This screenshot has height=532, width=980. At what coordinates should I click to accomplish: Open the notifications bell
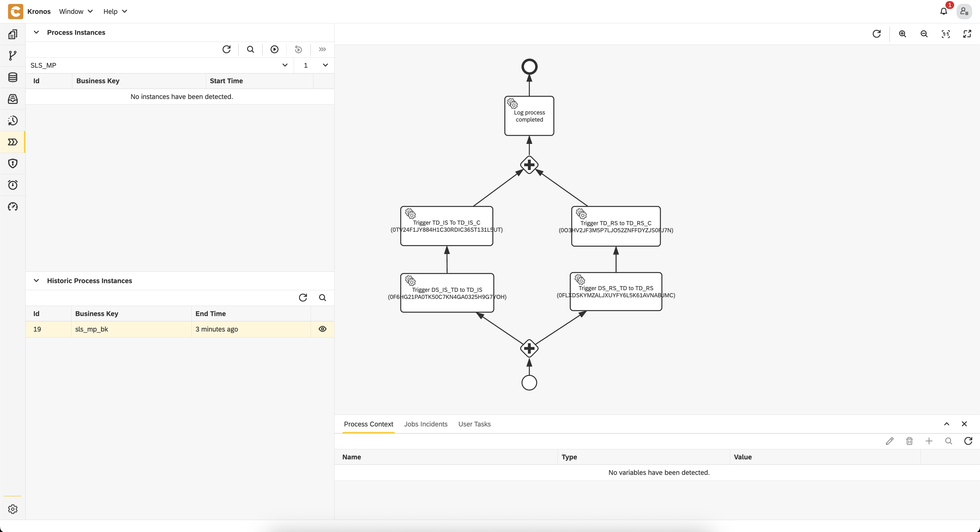pos(944,11)
